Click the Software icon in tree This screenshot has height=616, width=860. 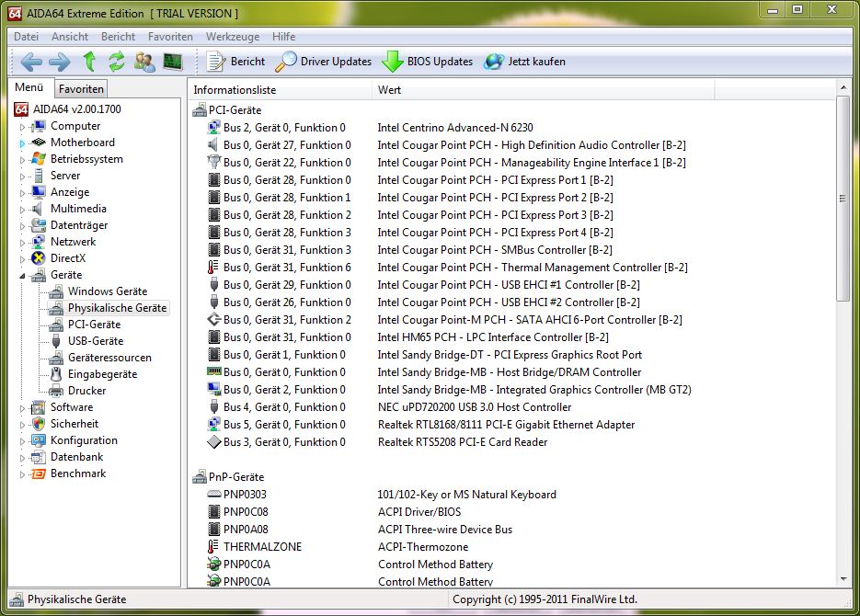[39, 407]
